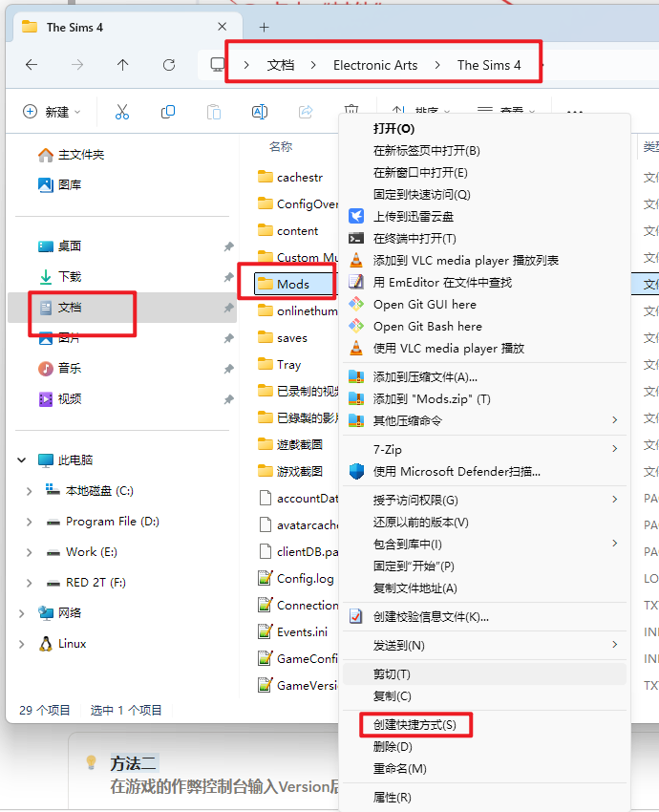Expand the Work (E:) drive
Viewport: 659px width, 812px height.
pos(29,552)
